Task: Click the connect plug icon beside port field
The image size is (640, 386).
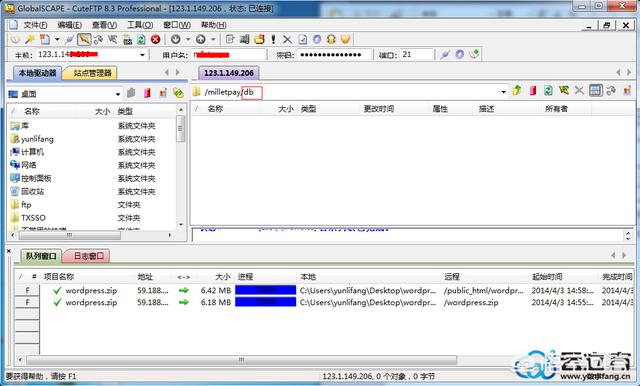Action: 445,54
